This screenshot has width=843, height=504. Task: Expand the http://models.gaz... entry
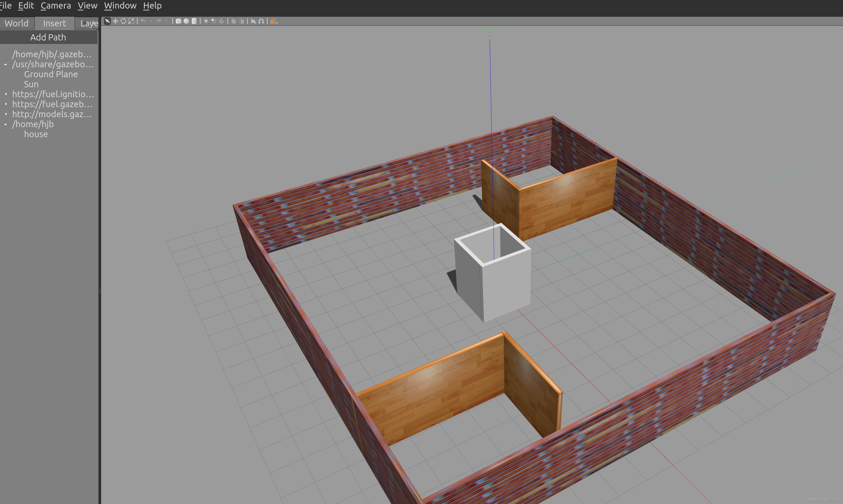[6, 114]
